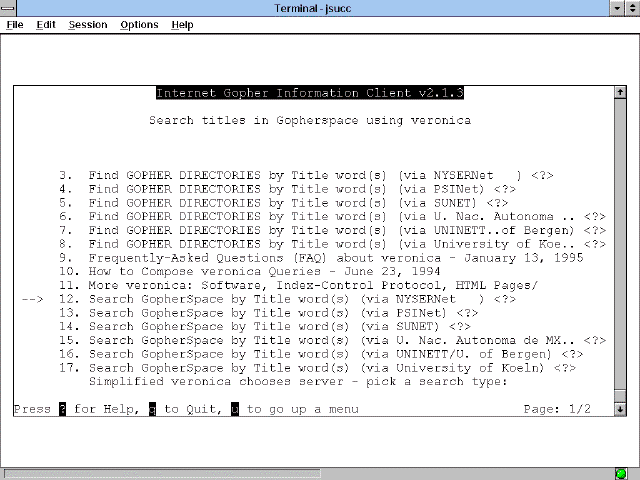Click the highlighted q Quit key
The width and height of the screenshot is (640, 480).
click(x=152, y=409)
